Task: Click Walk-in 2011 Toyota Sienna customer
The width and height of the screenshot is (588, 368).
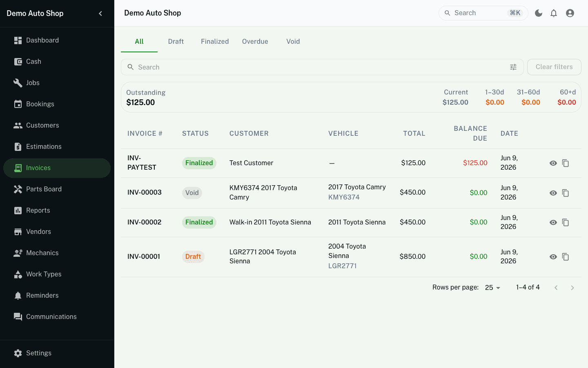Action: click(x=270, y=222)
